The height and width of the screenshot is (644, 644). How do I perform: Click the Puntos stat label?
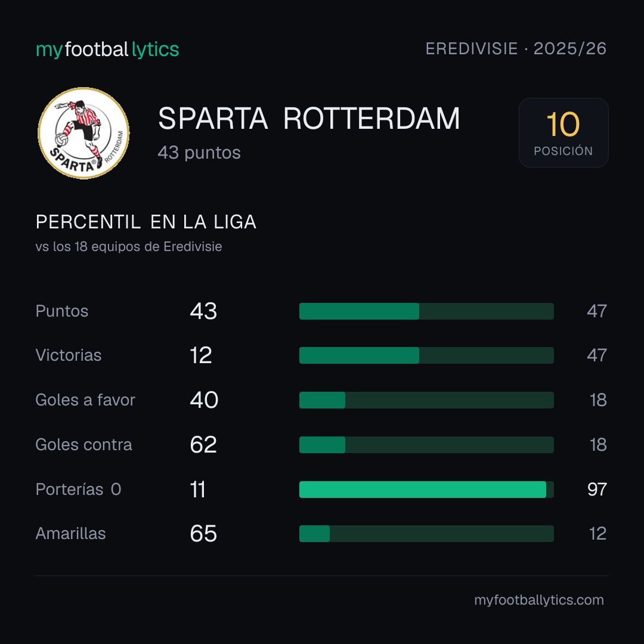coord(62,311)
